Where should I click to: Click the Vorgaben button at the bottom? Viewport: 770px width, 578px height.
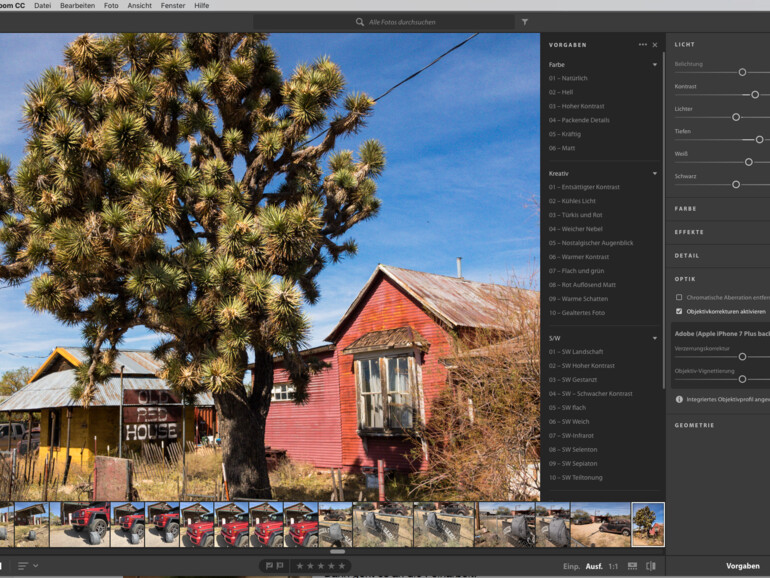click(x=742, y=566)
